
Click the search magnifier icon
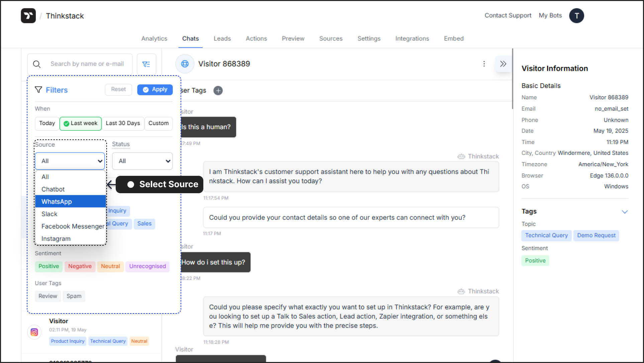[37, 64]
